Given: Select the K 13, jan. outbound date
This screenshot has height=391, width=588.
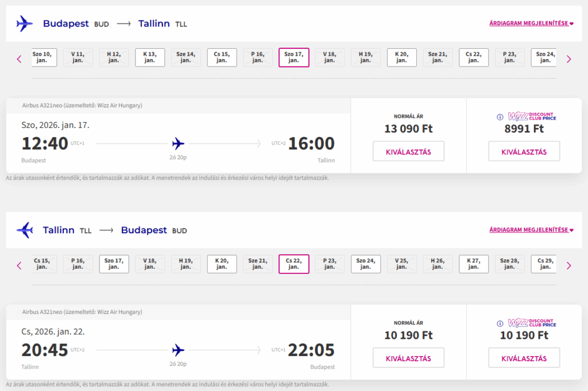Looking at the screenshot, I should [x=150, y=57].
